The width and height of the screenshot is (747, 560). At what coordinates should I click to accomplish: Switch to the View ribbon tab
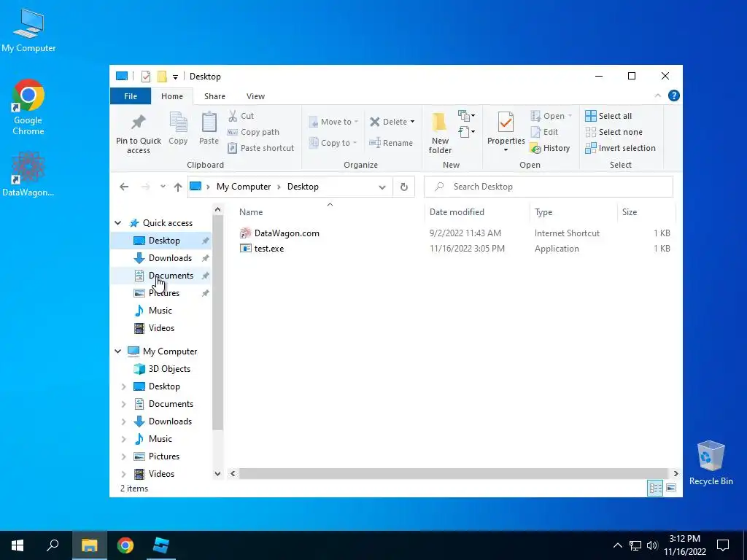coord(255,96)
